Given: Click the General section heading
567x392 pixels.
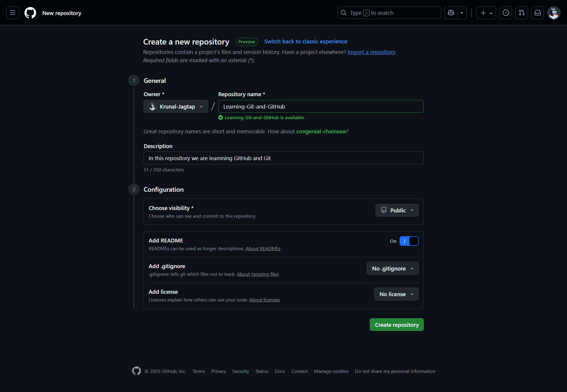Looking at the screenshot, I should tap(154, 81).
